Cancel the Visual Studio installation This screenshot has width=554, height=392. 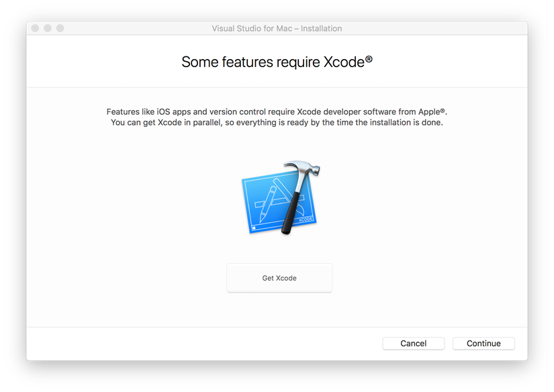(x=413, y=343)
